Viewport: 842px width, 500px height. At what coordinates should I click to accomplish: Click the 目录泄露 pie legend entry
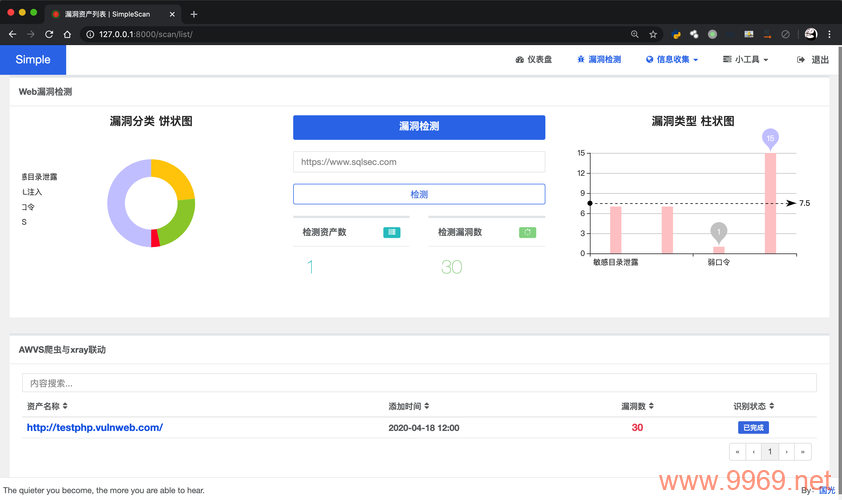point(39,177)
